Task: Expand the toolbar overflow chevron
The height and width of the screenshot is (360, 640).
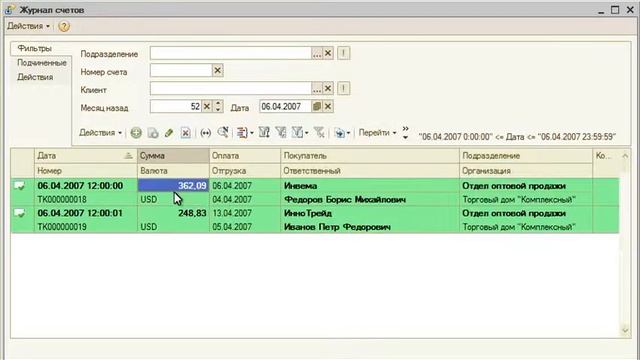Action: (x=405, y=133)
